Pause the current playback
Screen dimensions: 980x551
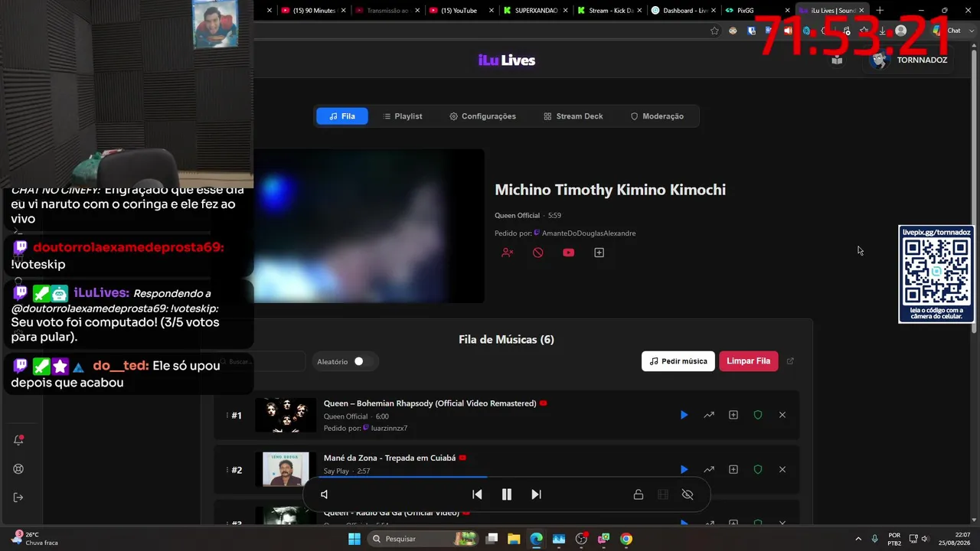click(506, 494)
